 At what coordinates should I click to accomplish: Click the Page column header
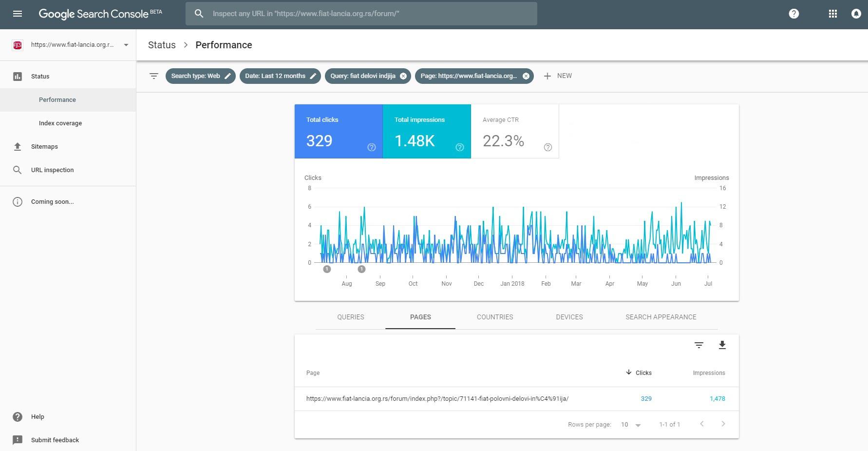(x=313, y=373)
